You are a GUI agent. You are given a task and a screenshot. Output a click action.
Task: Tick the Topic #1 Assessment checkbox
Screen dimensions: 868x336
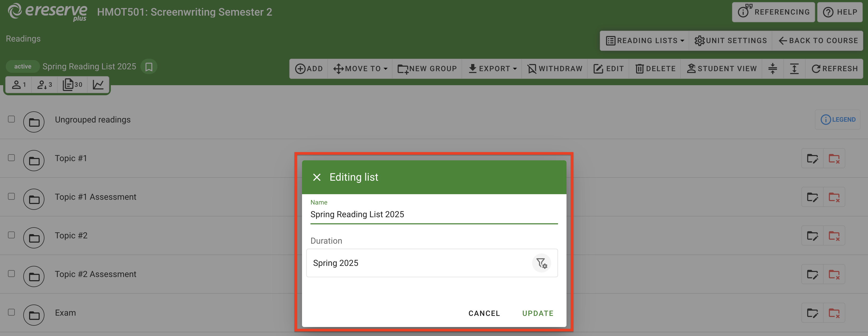coord(11,196)
